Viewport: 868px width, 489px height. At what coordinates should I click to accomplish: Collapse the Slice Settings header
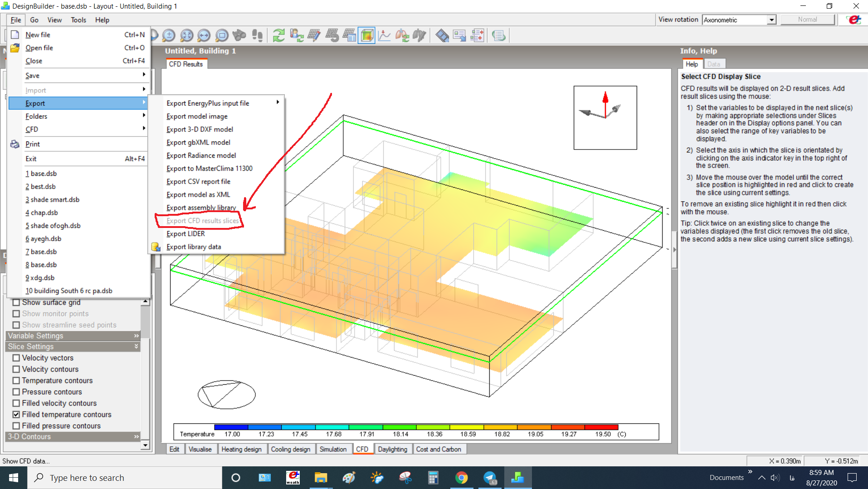coord(73,346)
